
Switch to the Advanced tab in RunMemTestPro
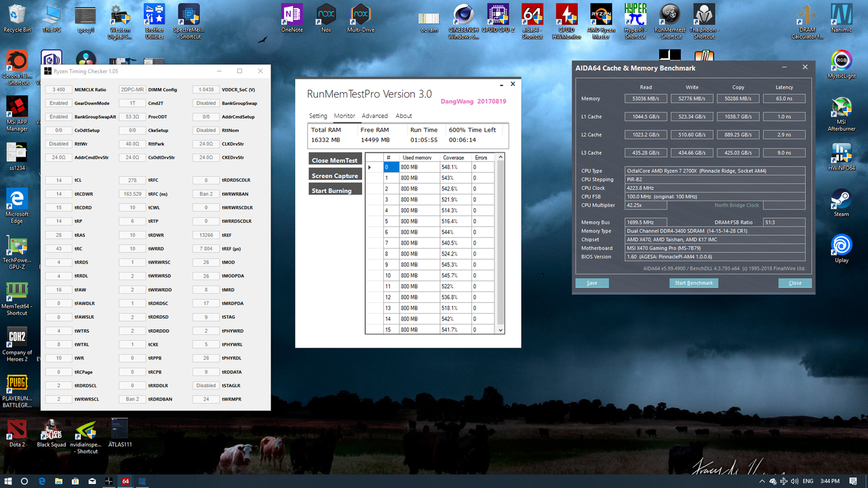374,116
